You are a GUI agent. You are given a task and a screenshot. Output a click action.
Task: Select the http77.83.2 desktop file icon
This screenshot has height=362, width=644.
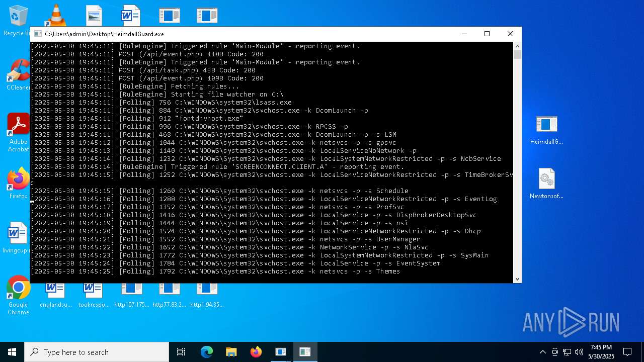pos(170,294)
